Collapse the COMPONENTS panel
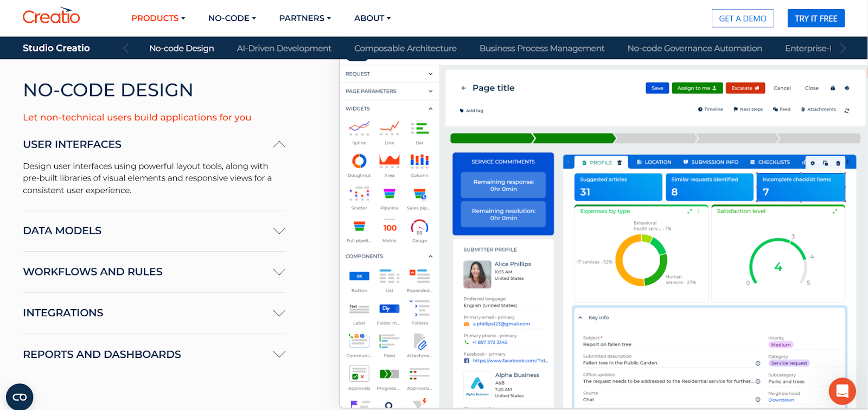Screen dimensions: 868x410 [x=430, y=256]
